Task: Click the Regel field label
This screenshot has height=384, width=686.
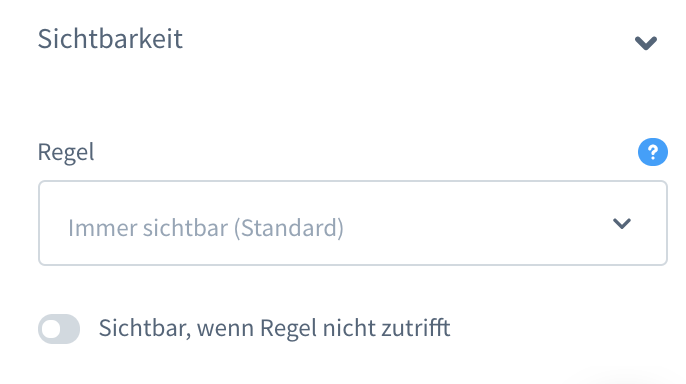Action: [66, 153]
